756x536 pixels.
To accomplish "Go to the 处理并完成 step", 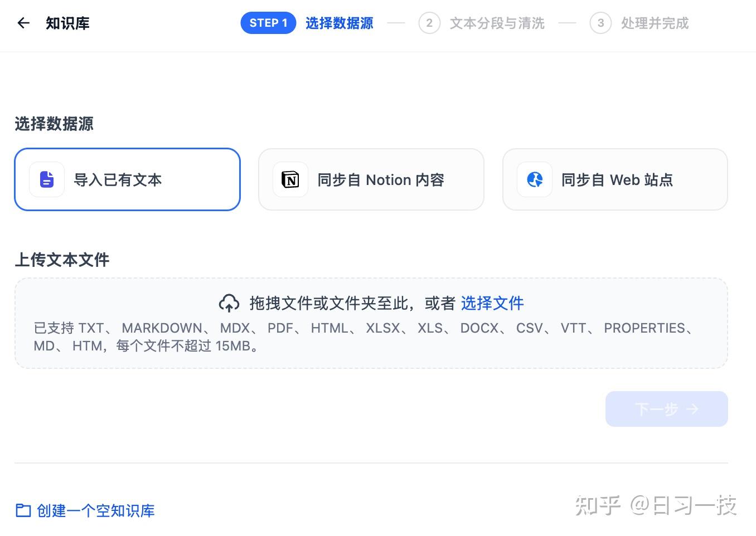I will (x=654, y=23).
